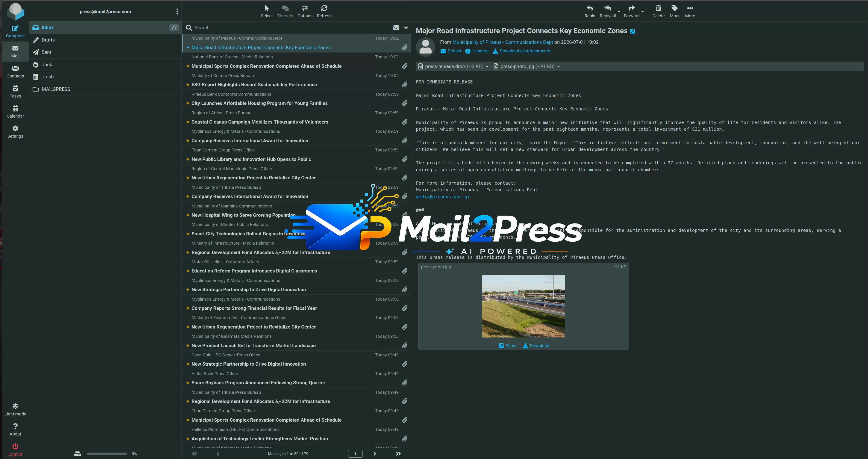Viewport: 868px width, 459px height.
Task: Expand press-photo.jpg dropdown arrow
Action: (x=558, y=66)
